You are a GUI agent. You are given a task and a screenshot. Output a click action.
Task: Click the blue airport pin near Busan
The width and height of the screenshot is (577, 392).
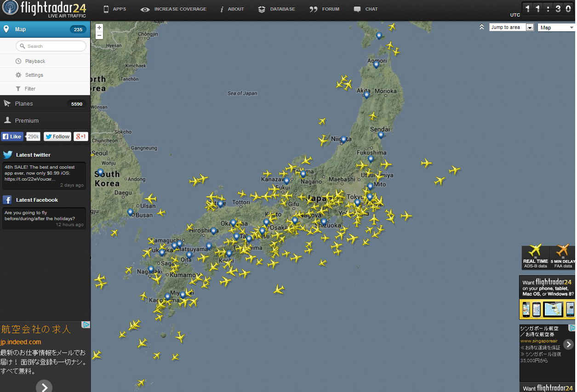point(130,212)
